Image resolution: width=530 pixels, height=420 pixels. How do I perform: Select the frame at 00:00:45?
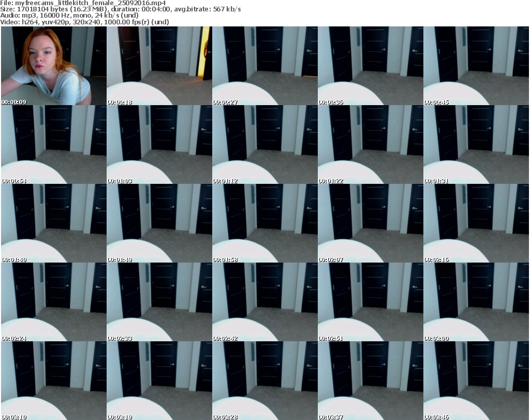(x=476, y=66)
